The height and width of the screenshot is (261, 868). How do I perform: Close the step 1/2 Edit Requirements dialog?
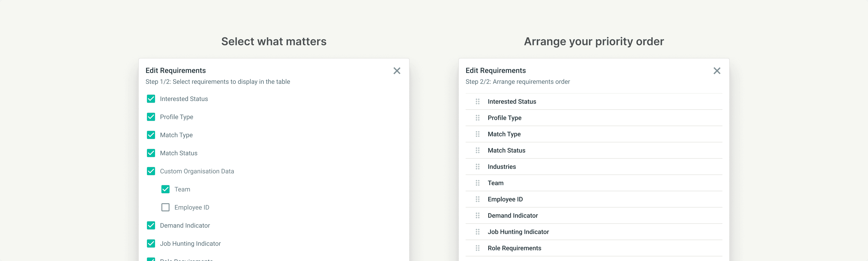coord(397,71)
